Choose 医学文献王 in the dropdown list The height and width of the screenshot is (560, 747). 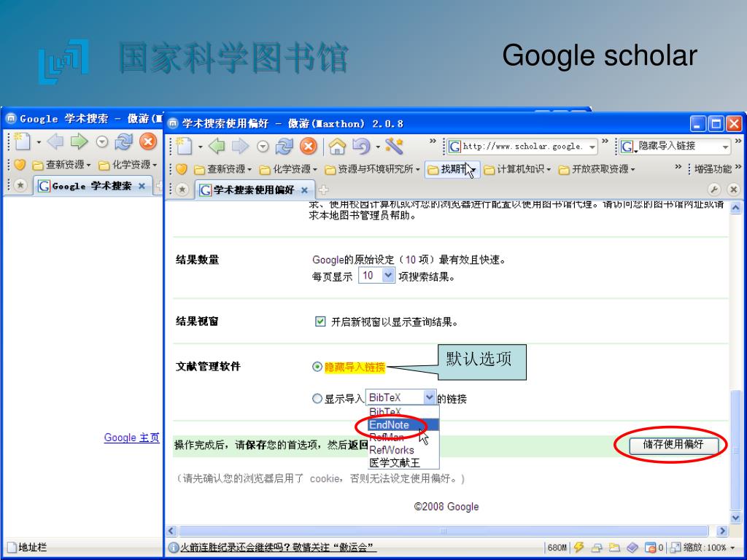[403, 462]
